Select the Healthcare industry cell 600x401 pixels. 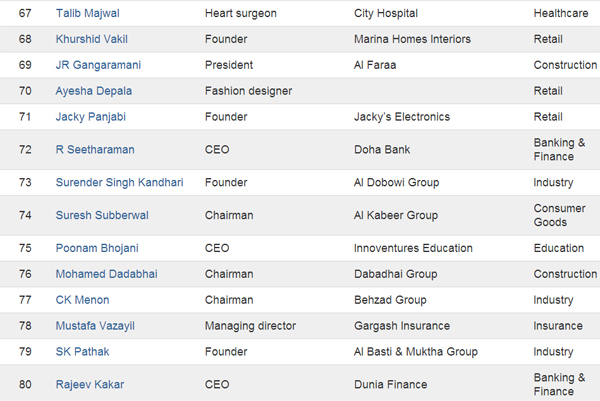[564, 13]
